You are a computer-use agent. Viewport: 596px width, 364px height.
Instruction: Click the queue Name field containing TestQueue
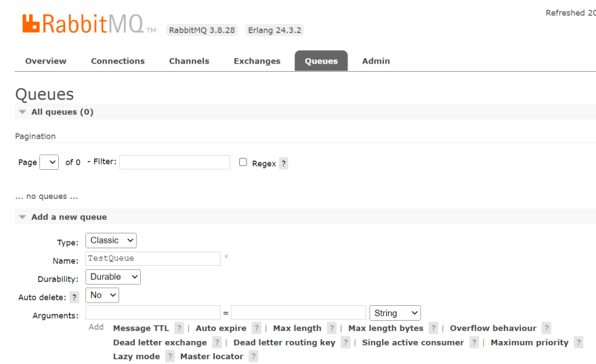click(153, 258)
